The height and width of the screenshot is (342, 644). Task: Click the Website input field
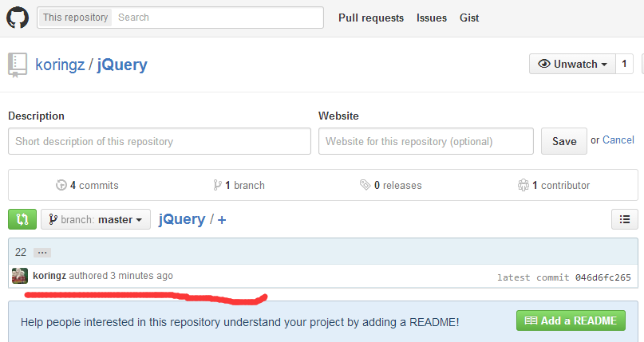click(x=426, y=141)
